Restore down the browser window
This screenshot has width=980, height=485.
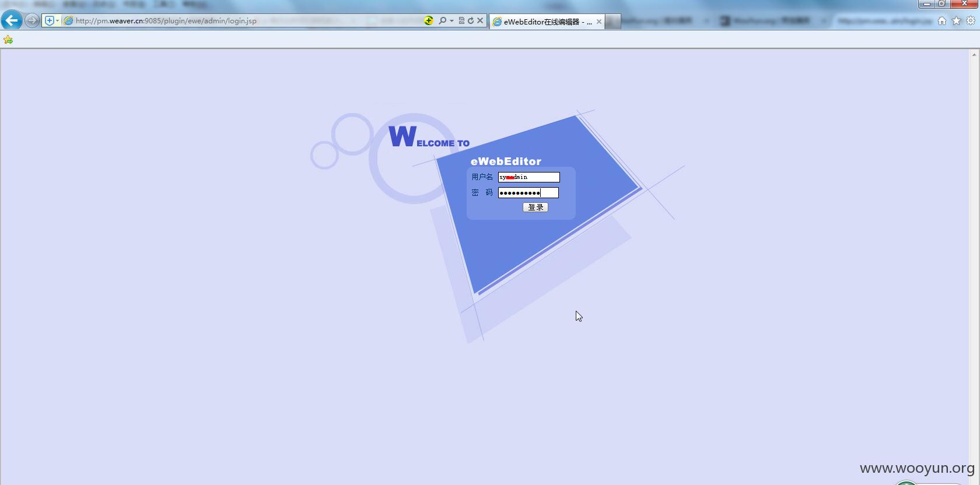pyautogui.click(x=942, y=3)
